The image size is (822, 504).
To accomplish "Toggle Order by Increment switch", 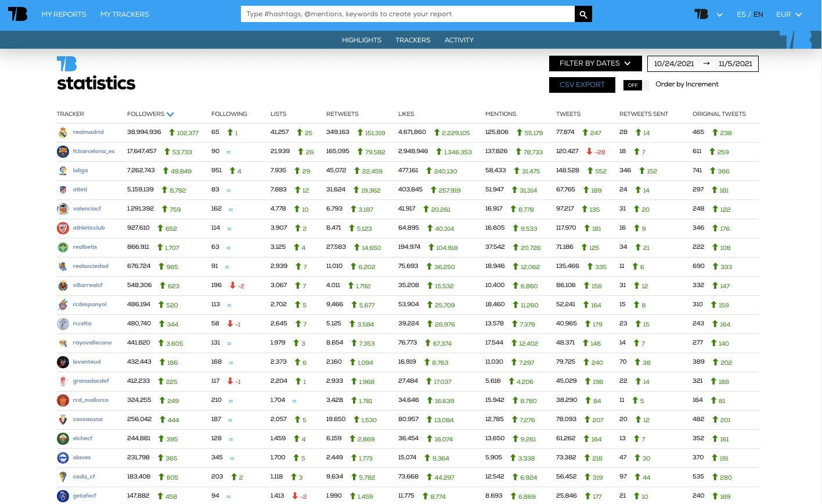I will (x=636, y=85).
